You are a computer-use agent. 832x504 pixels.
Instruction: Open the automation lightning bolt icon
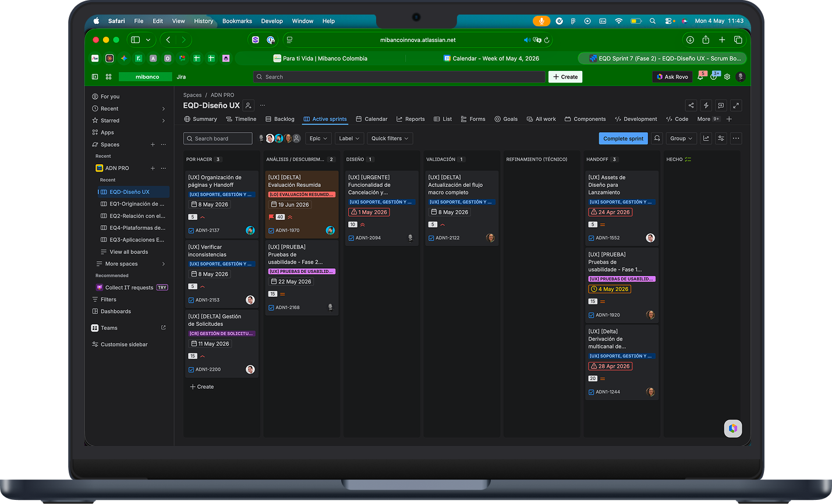tap(706, 105)
